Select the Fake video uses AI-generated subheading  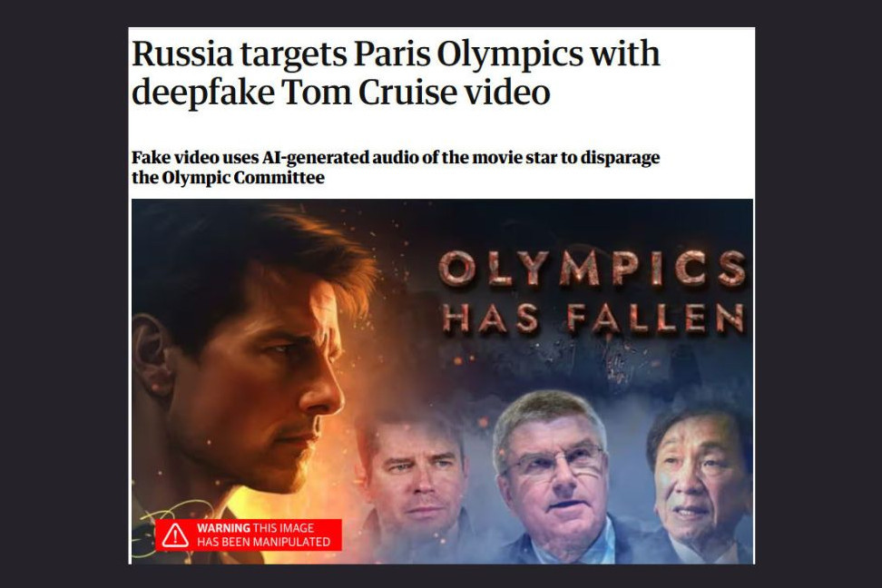tap(396, 167)
